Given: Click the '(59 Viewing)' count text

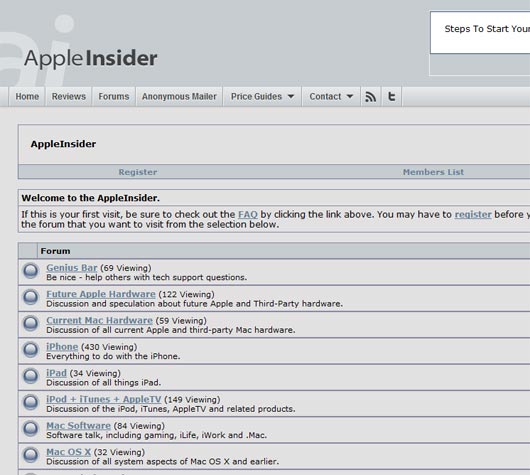Looking at the screenshot, I should click(x=181, y=320).
